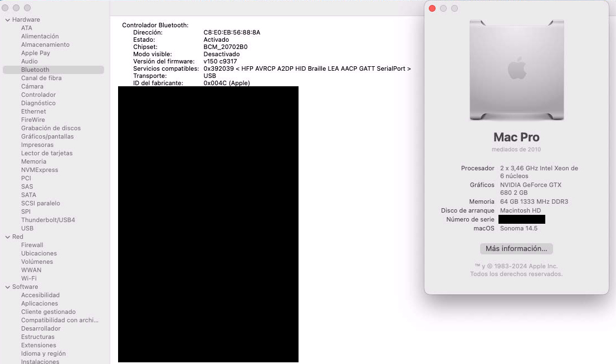Click the 64 GB 1333 MHz DDR3 value

pyautogui.click(x=534, y=201)
